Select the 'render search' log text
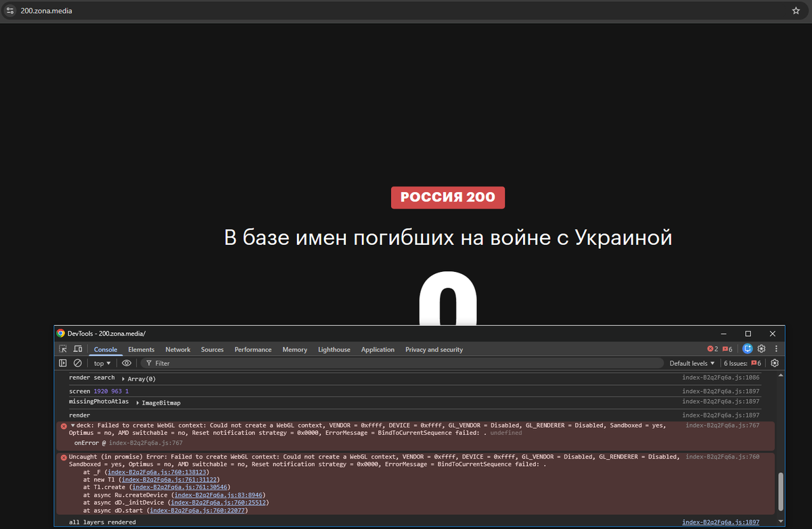Viewport: 812px width, 529px height. coord(92,377)
